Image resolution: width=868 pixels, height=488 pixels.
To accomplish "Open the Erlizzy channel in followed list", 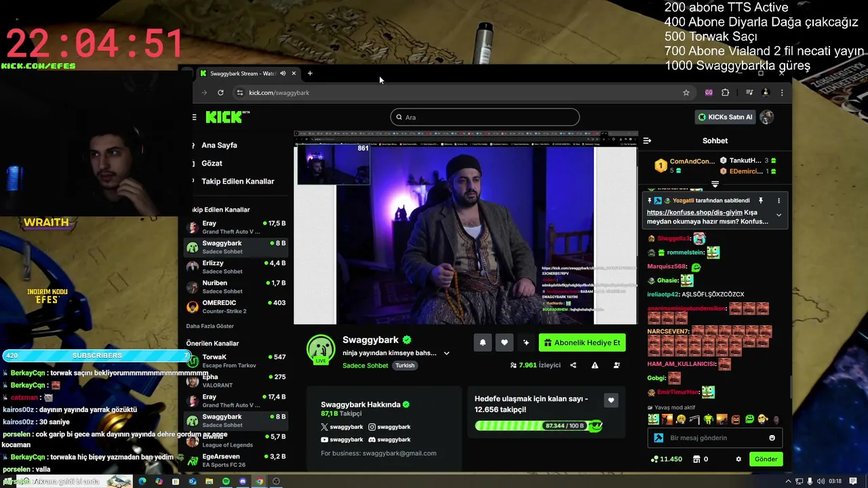I will 236,267.
